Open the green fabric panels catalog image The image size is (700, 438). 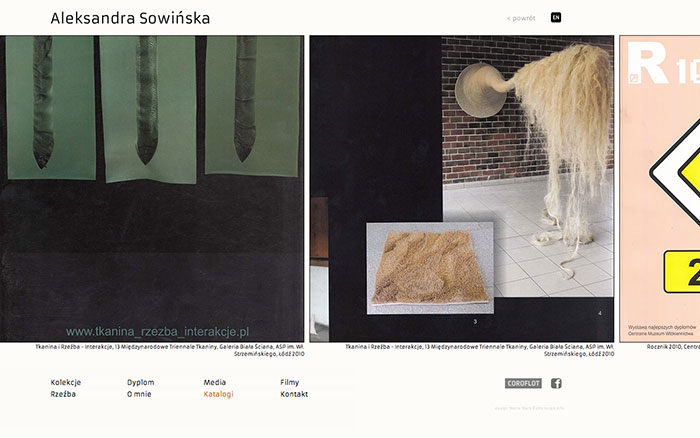click(x=152, y=188)
